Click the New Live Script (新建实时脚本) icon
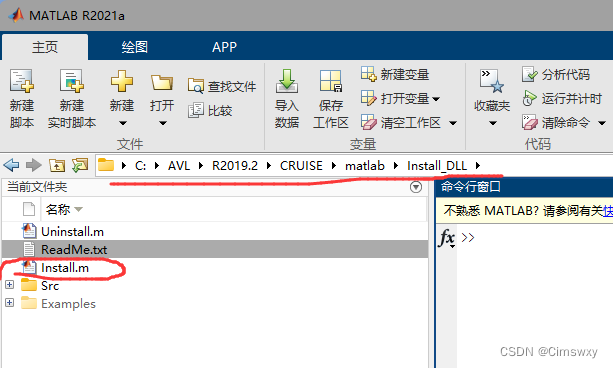Screen dimensions: 613x368 click(x=72, y=81)
